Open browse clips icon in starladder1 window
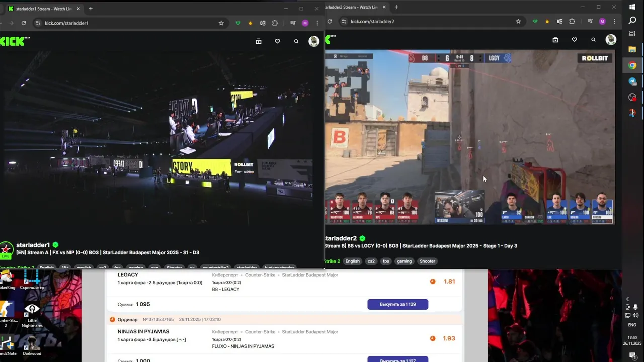This screenshot has height=362, width=644. [258, 41]
